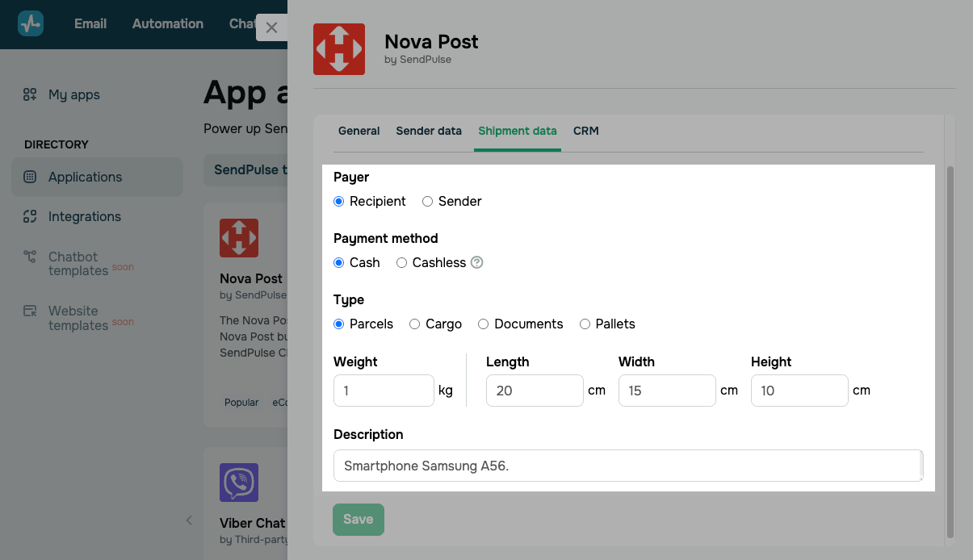Open the Sender data tab
Screen dimensions: 973x560
[429, 131]
